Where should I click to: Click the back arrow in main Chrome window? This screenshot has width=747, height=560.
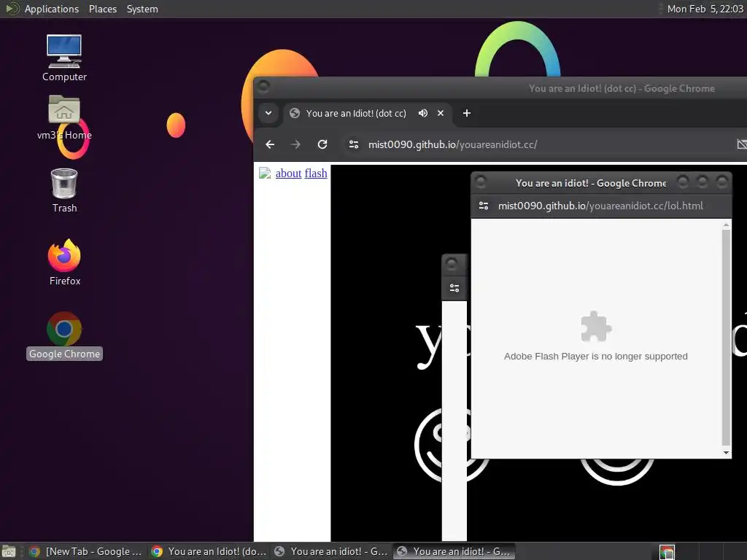(270, 144)
